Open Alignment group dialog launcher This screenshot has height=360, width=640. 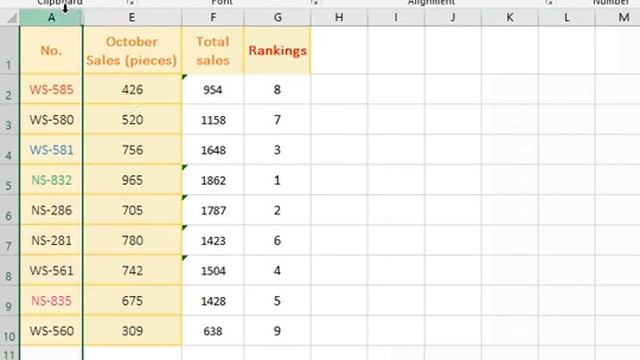(x=549, y=2)
